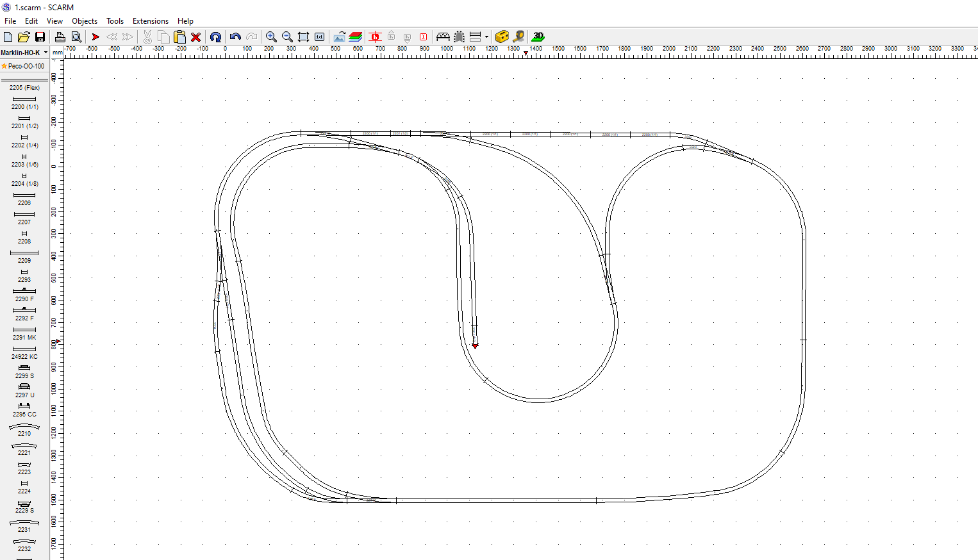Image resolution: width=978 pixels, height=560 pixels.
Task: Pick the 2221 curved track
Action: pyautogui.click(x=24, y=449)
